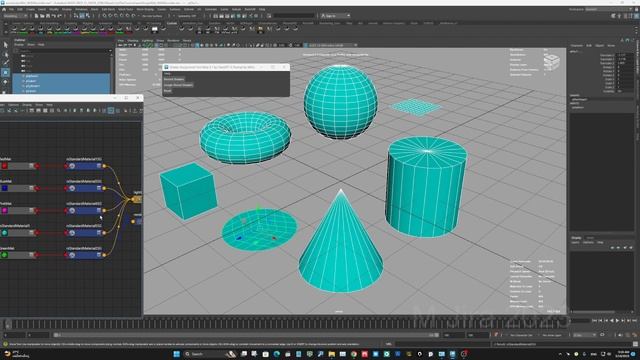Open the No Anim Layer dropdown
640x360 pixels.
pyautogui.click(x=552, y=335)
